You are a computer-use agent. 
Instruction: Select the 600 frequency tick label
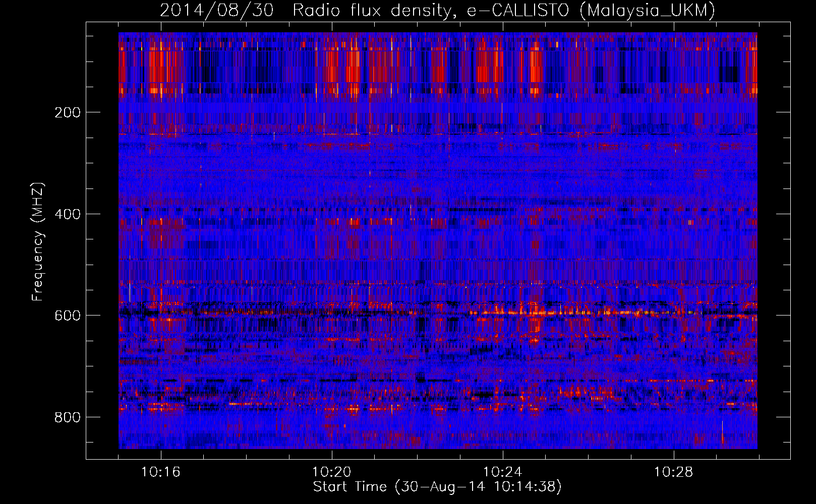click(x=68, y=316)
